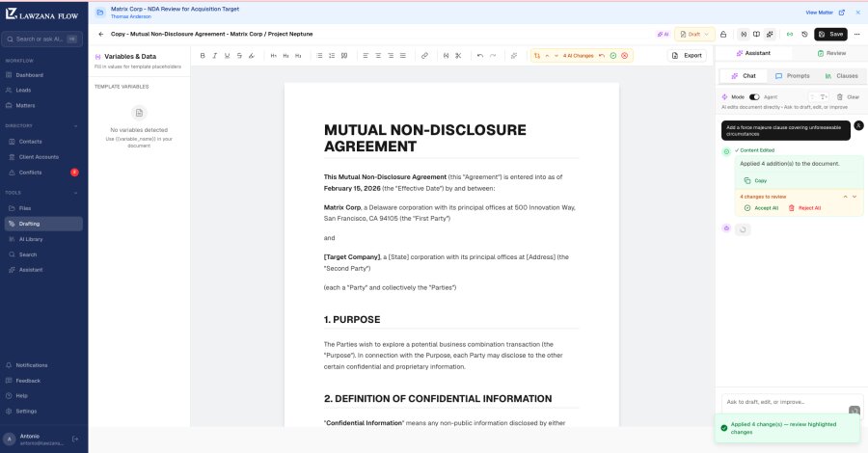Open version history clock icon
Image resolution: width=868 pixels, height=453 pixels.
click(804, 34)
